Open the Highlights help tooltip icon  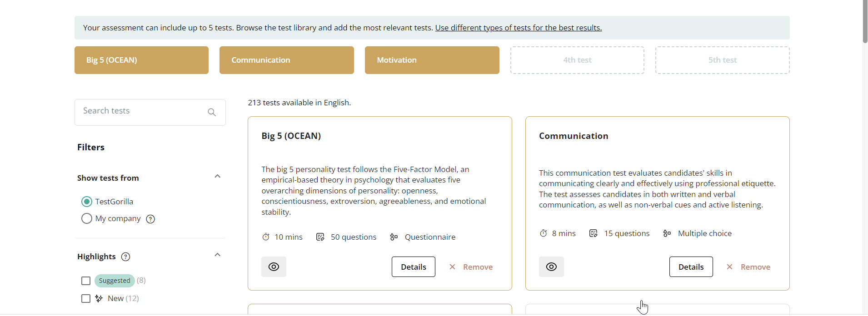[x=126, y=257]
